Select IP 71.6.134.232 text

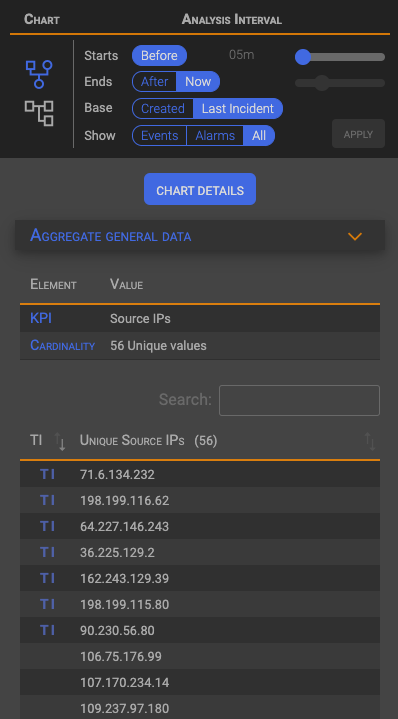[x=117, y=474]
